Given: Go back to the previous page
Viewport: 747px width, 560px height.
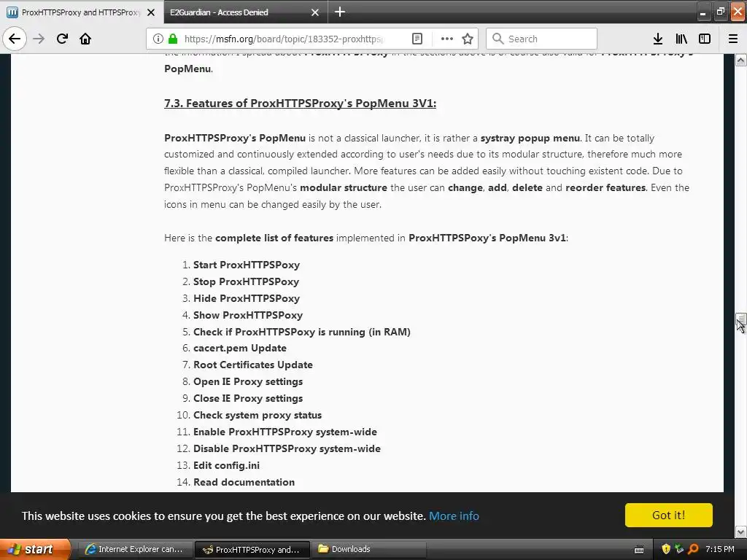Looking at the screenshot, I should [x=15, y=39].
